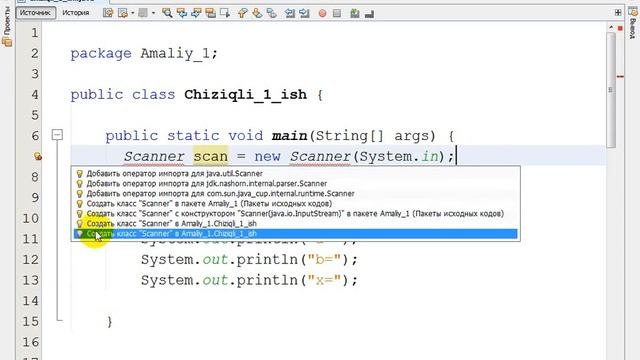
Task: Click the Next Bookmark icon
Action: (x=257, y=13)
